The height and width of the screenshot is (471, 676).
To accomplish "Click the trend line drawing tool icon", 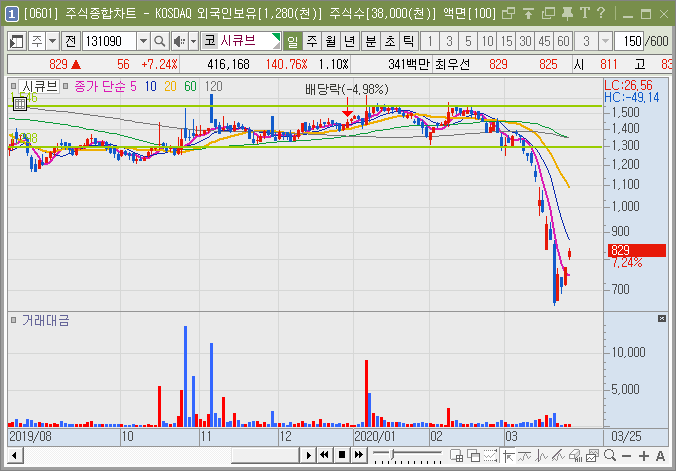I will tap(525, 455).
